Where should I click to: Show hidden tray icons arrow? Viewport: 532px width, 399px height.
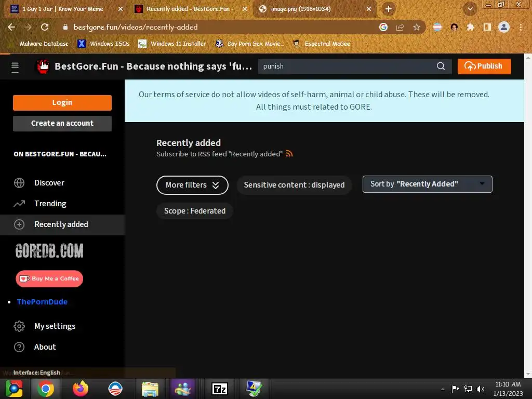pyautogui.click(x=443, y=389)
